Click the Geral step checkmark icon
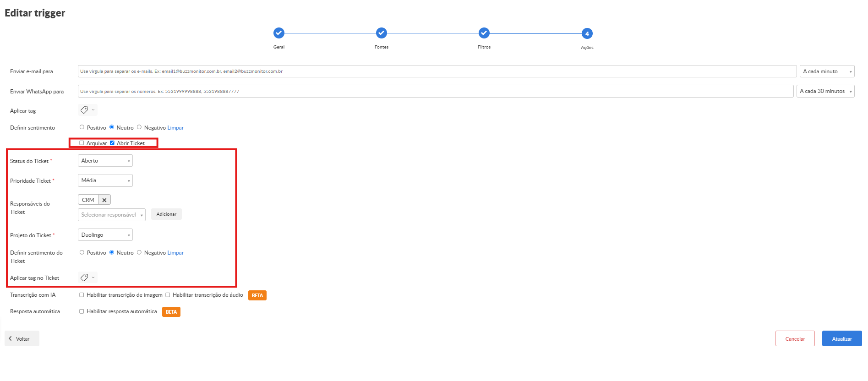868x381 pixels. pos(279,33)
